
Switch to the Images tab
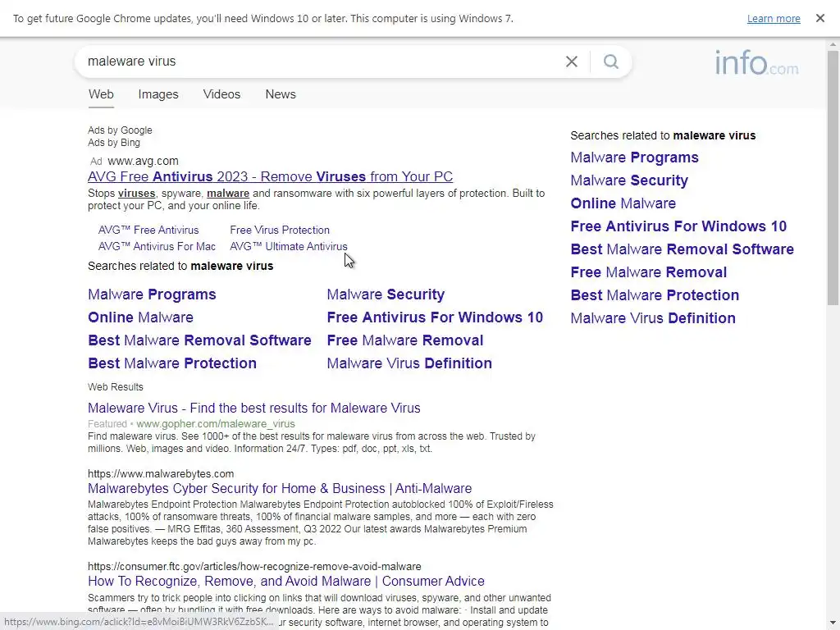158,94
